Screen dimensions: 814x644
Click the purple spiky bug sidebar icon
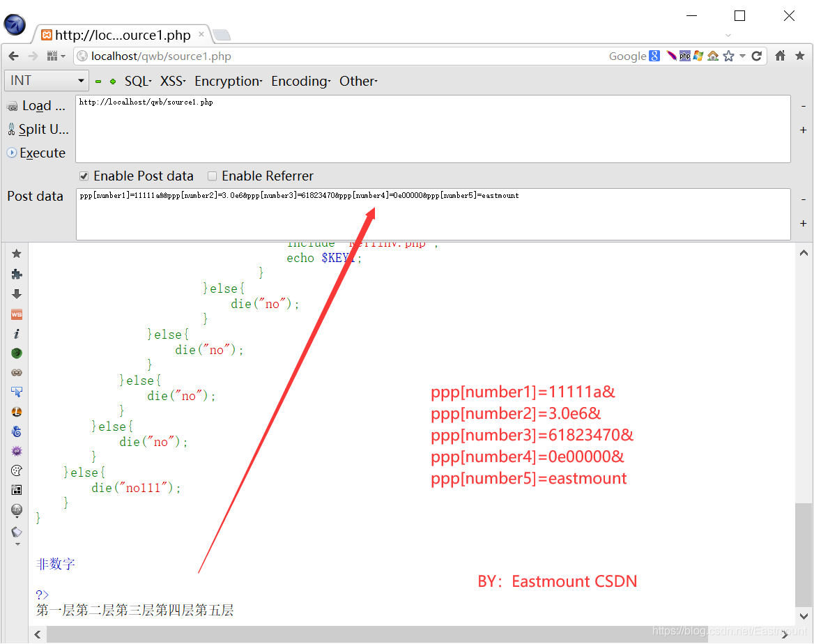[x=17, y=451]
